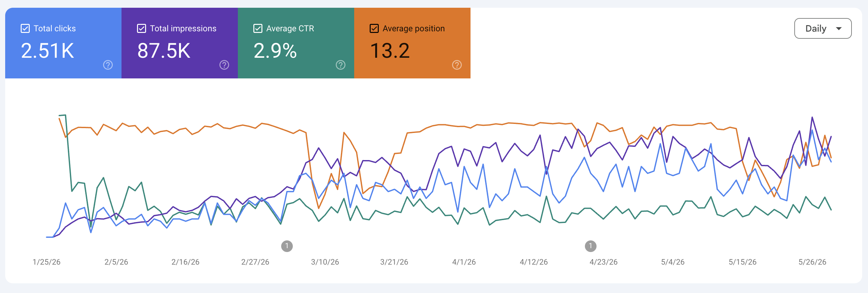
Task: Click the 2.9% CTR value
Action: (275, 51)
